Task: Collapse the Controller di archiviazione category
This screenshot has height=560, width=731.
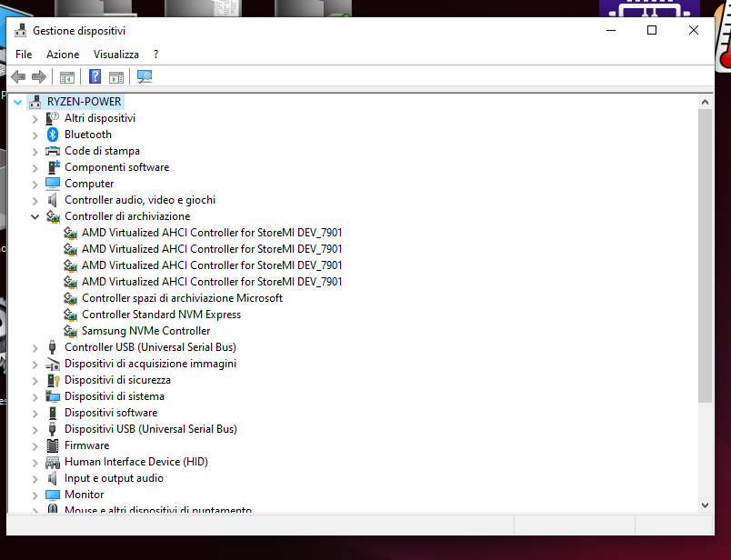Action: [x=35, y=216]
